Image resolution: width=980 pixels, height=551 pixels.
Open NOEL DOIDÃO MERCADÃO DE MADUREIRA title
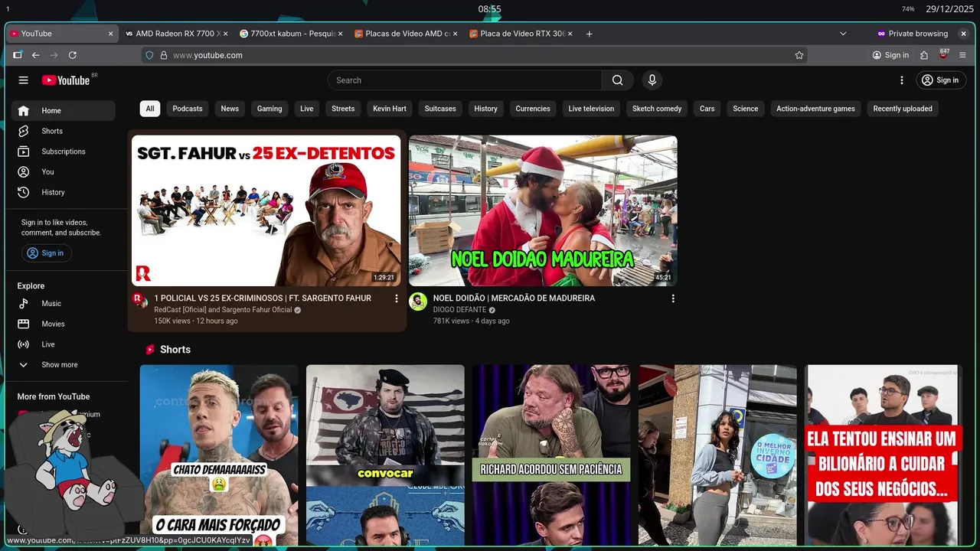click(x=514, y=298)
